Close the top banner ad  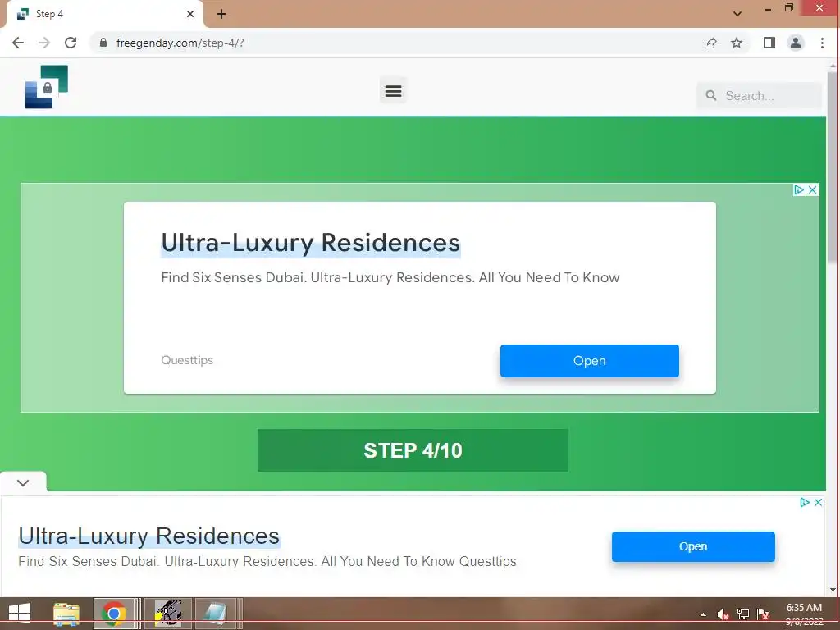click(812, 189)
